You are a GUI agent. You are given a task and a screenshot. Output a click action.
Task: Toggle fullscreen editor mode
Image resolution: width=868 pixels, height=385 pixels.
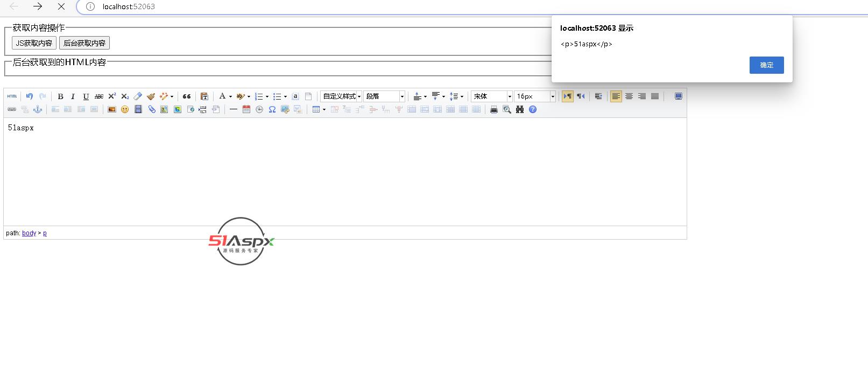click(x=679, y=96)
